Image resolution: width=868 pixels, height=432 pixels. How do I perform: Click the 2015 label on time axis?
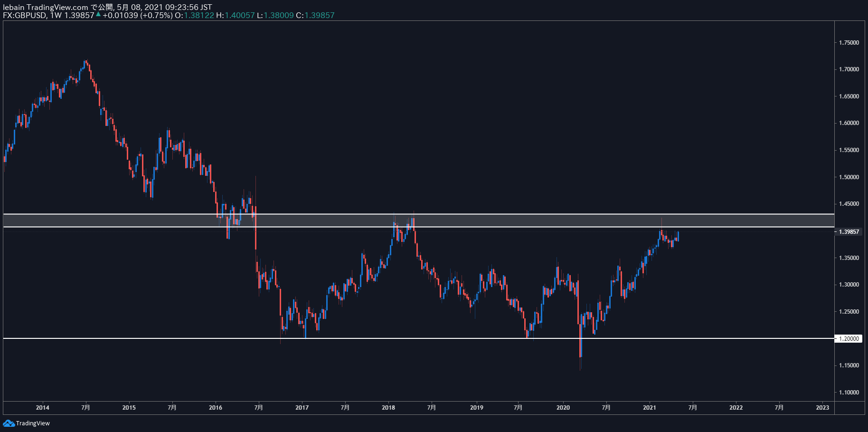(x=129, y=408)
